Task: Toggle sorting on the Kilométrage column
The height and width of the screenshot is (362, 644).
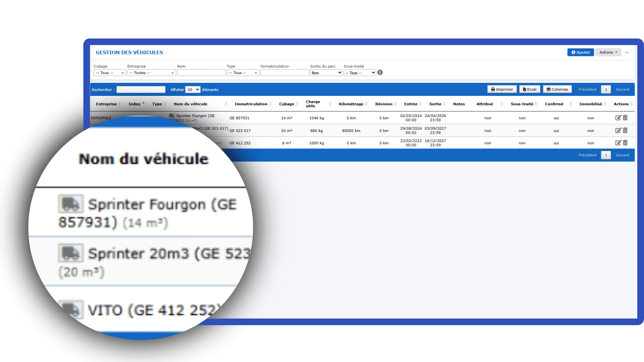Action: point(351,104)
